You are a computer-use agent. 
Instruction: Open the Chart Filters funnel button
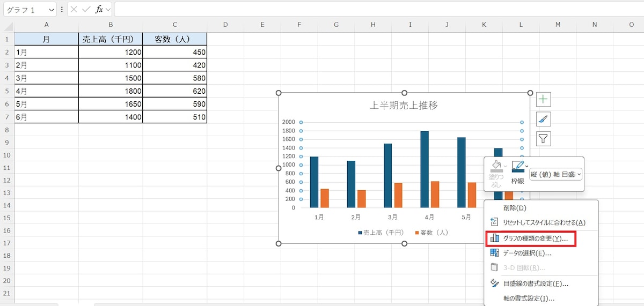click(x=544, y=139)
